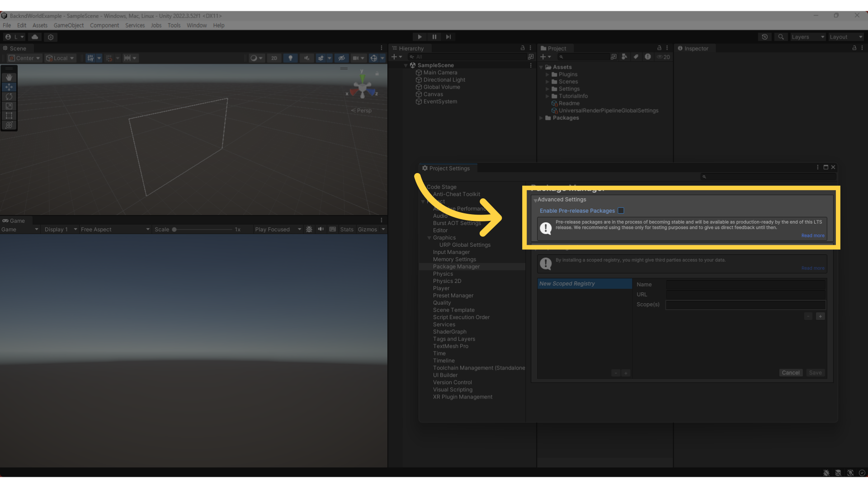This screenshot has height=488, width=868.
Task: Collapse the Advanced Settings section
Action: pyautogui.click(x=535, y=200)
